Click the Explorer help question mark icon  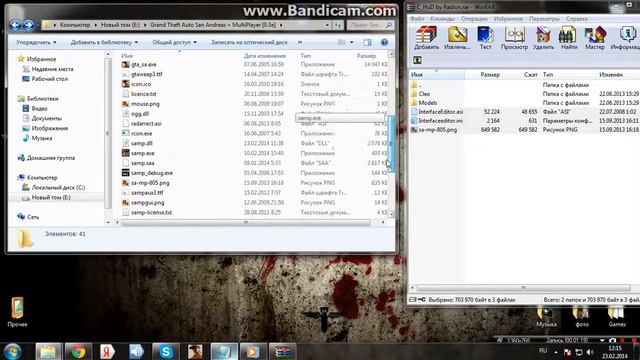[384, 42]
